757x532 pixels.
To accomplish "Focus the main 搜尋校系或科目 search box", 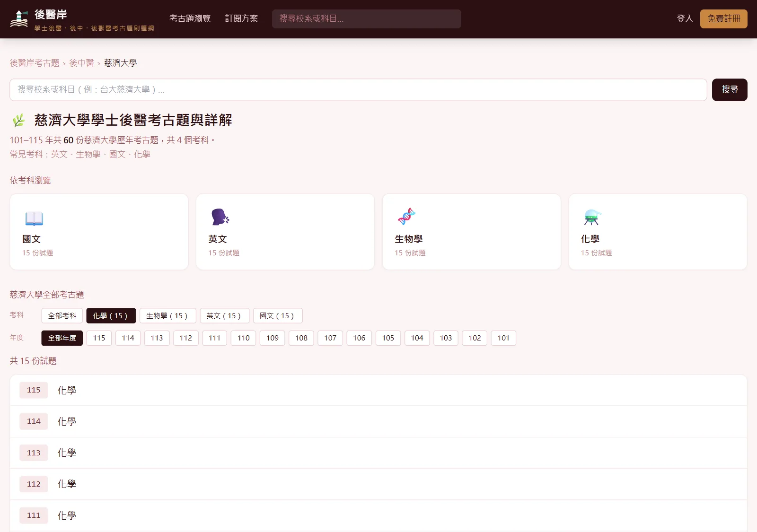I will point(358,90).
